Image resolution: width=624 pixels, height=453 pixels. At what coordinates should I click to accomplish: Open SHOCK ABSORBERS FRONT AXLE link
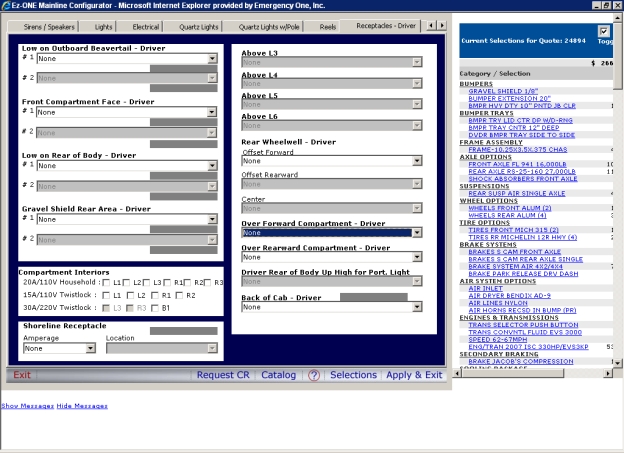(x=523, y=179)
